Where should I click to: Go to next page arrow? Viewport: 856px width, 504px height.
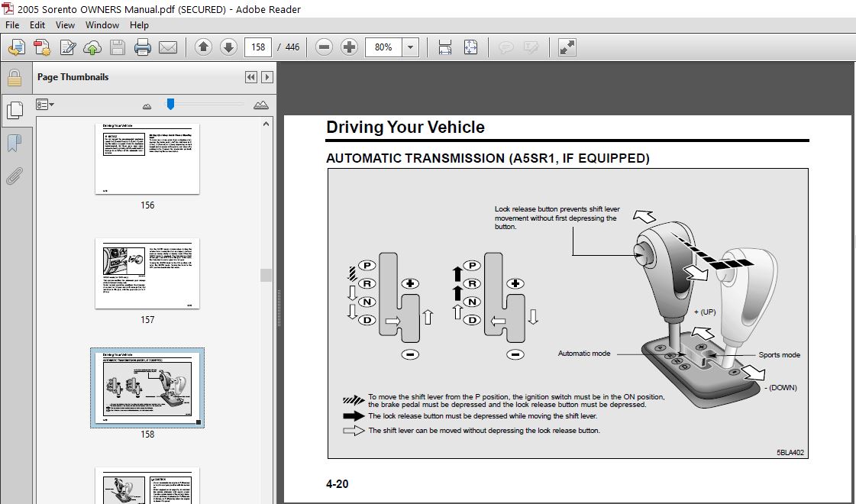(x=228, y=47)
